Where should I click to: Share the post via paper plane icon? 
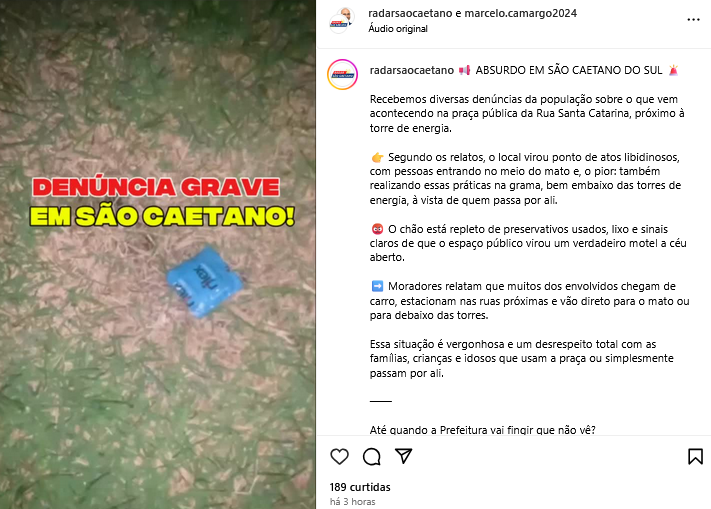(x=404, y=456)
